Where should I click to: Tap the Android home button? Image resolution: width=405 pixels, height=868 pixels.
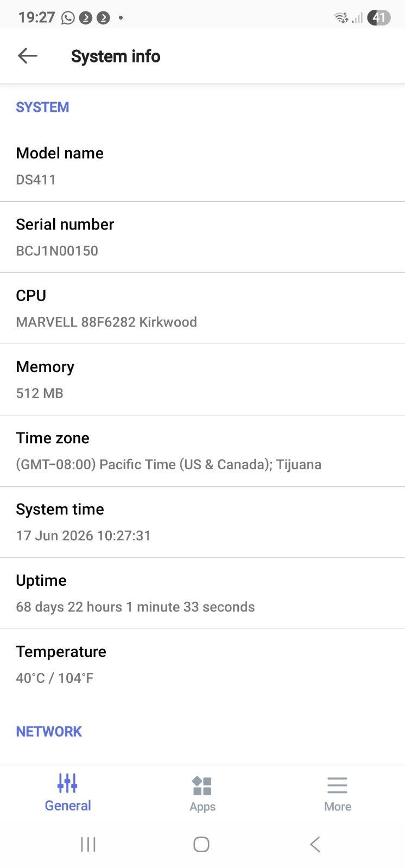201,844
